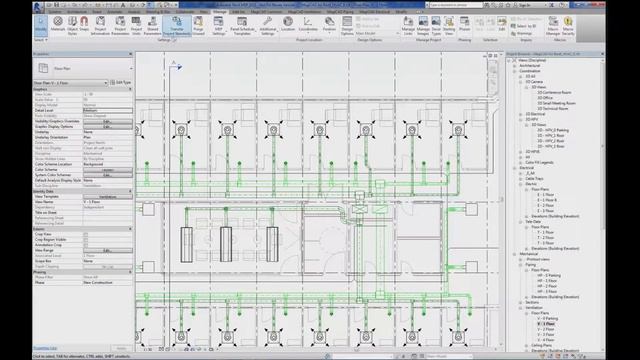Viewport: 640px width, 360px height.
Task: Click Edit for Visibility/Graphics Overrides
Action: [108, 122]
